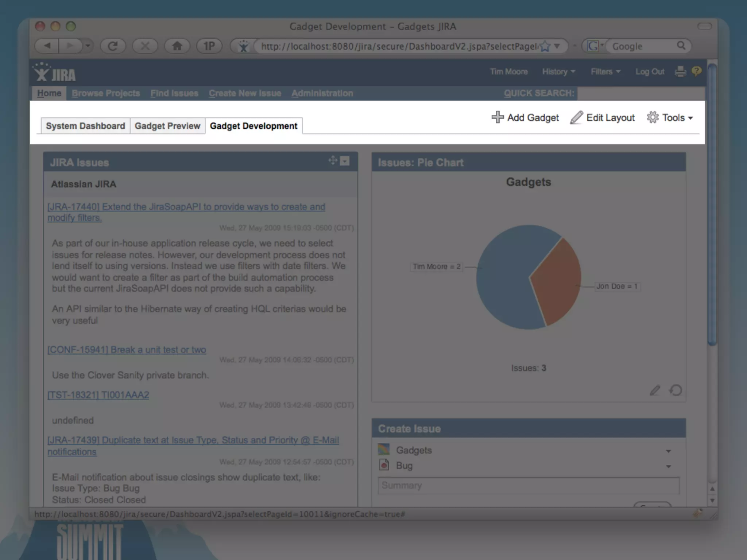Open the History dropdown menu
This screenshot has width=747, height=560.
[558, 72]
